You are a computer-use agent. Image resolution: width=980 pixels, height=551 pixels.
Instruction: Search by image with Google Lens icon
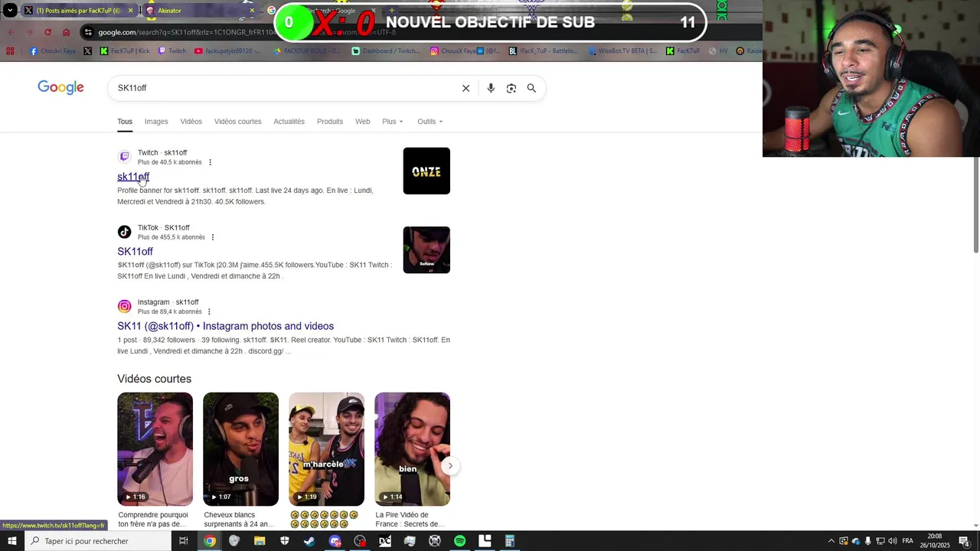point(511,88)
